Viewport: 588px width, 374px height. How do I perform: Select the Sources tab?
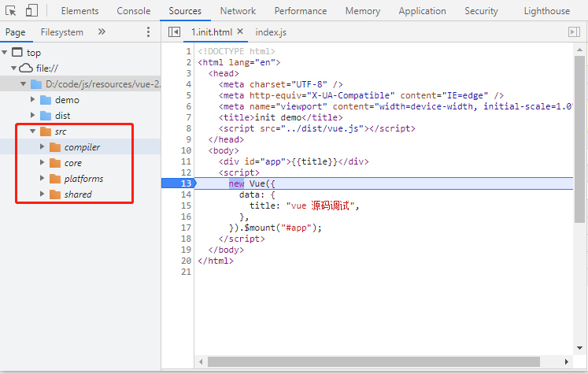coord(185,11)
